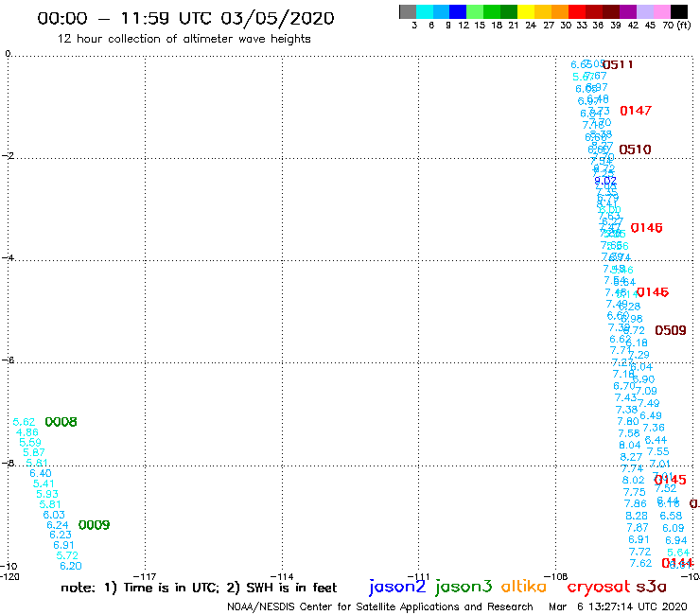Select the 'altika' satellite legend label
Viewport: 700px width, 615px height.
tap(524, 586)
